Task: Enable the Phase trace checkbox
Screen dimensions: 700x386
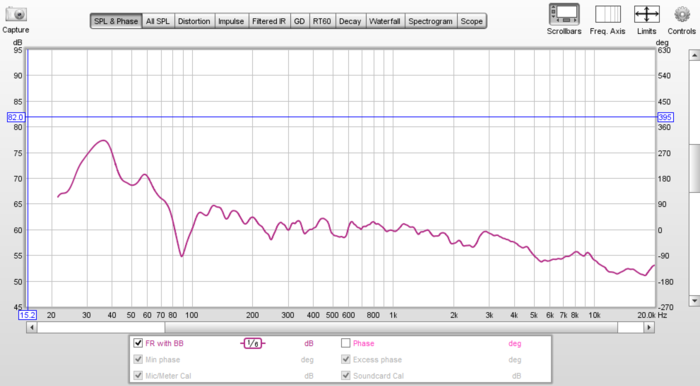Action: coord(346,343)
